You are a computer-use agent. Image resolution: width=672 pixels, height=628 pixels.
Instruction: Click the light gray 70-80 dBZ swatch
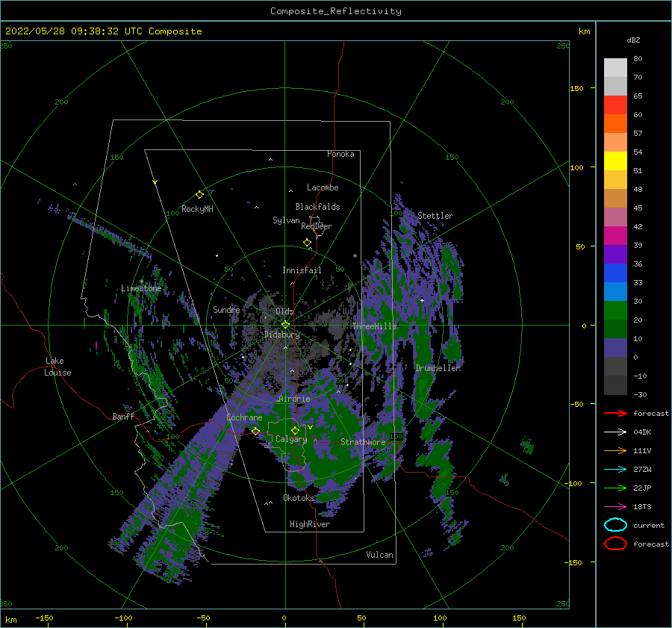point(615,68)
